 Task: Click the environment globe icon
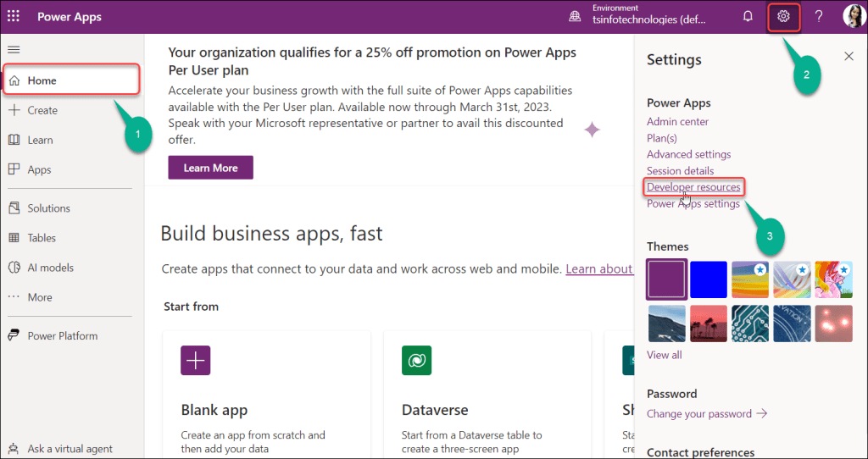(x=576, y=17)
